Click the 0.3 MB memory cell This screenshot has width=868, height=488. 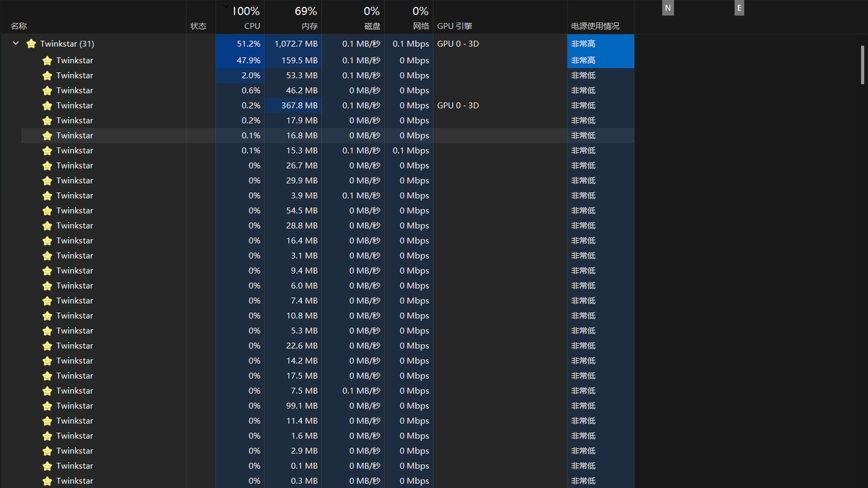click(x=293, y=481)
